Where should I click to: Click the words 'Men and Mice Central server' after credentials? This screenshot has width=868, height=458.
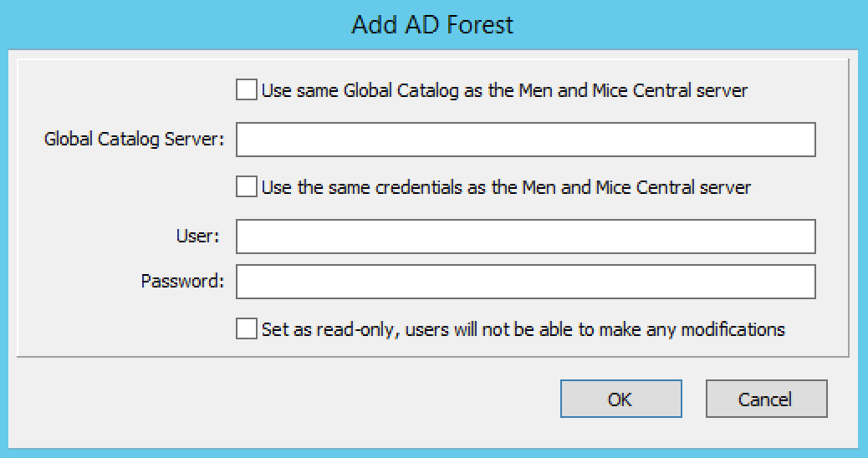tap(636, 187)
